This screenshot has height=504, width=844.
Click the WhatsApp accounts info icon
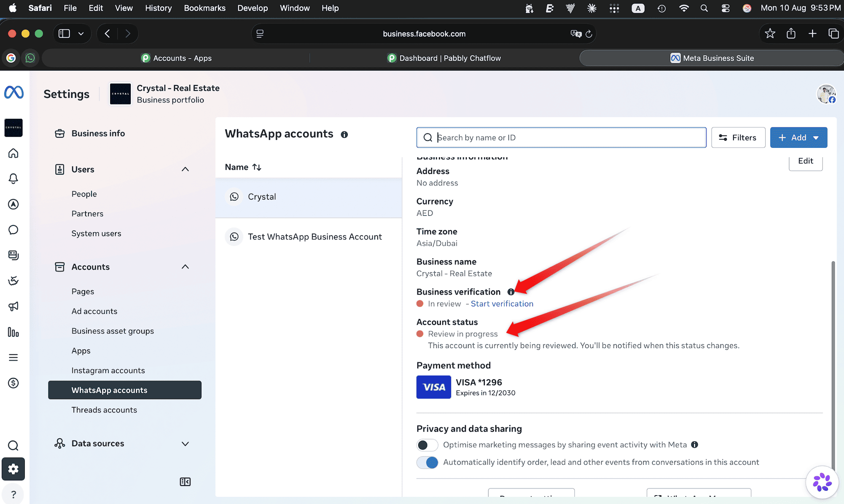[x=344, y=134]
